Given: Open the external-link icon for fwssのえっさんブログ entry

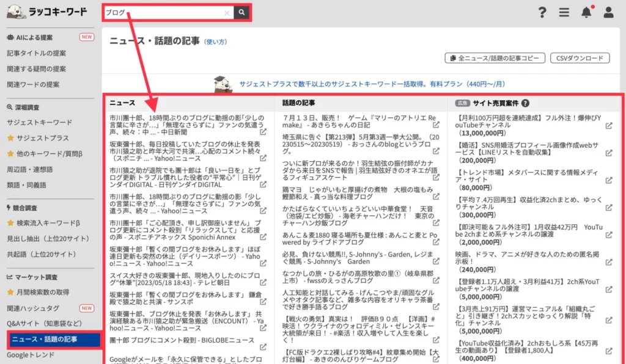Looking at the screenshot, I should pos(436,280).
